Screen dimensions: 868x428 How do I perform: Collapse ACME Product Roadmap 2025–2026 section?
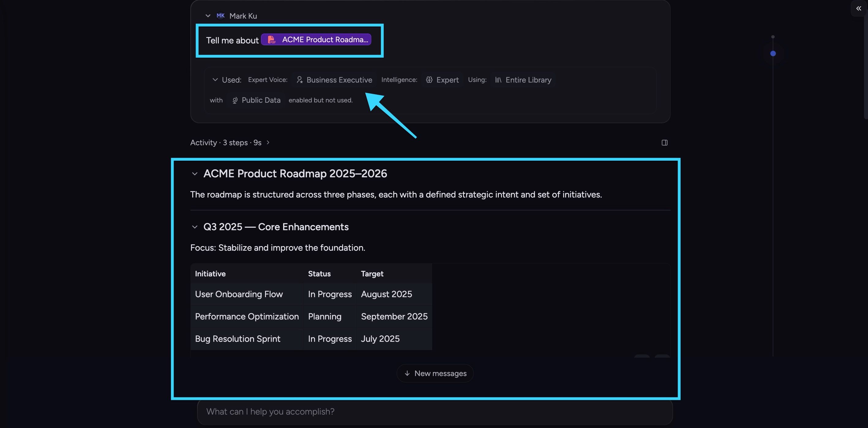pyautogui.click(x=194, y=174)
